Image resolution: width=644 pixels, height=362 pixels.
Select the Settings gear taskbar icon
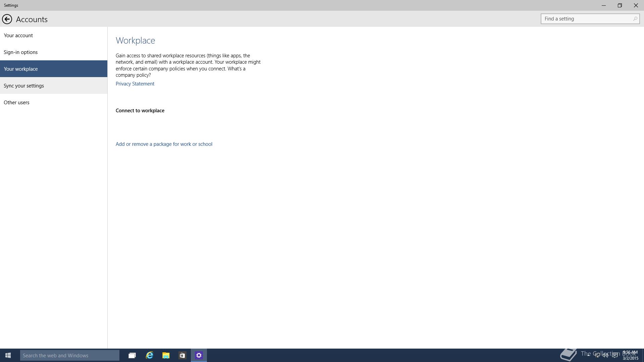(x=199, y=355)
